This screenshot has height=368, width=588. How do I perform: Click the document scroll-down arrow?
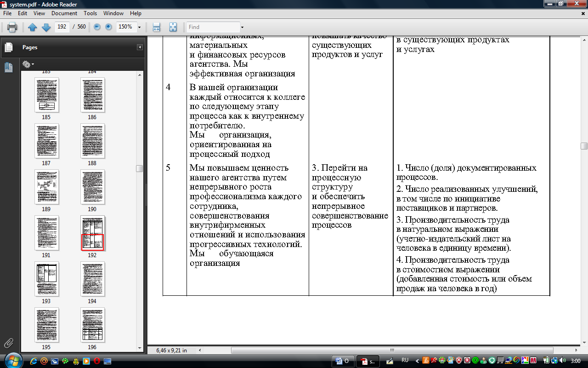click(x=584, y=343)
